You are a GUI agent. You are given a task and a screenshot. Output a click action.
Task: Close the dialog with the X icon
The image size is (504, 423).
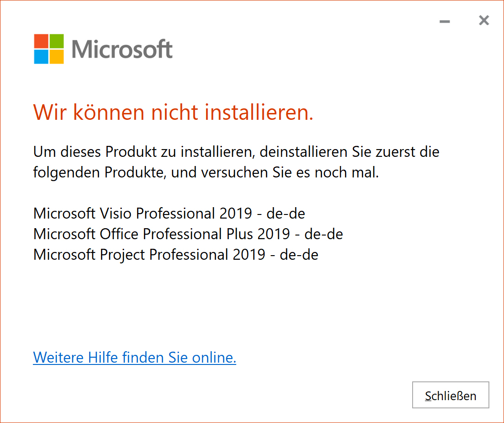click(484, 20)
